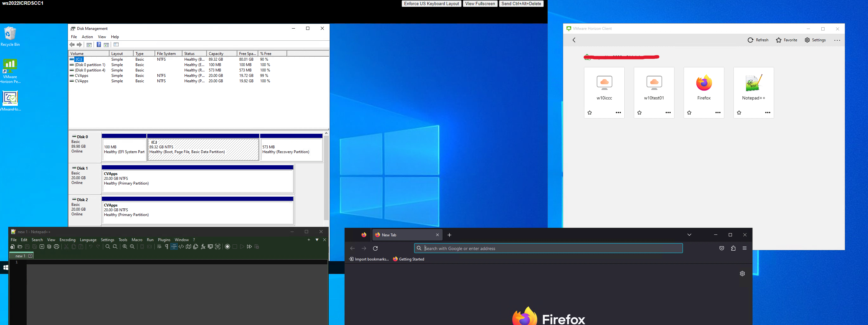Toggle Word wrap in Notepad++ toolbar

tap(159, 247)
